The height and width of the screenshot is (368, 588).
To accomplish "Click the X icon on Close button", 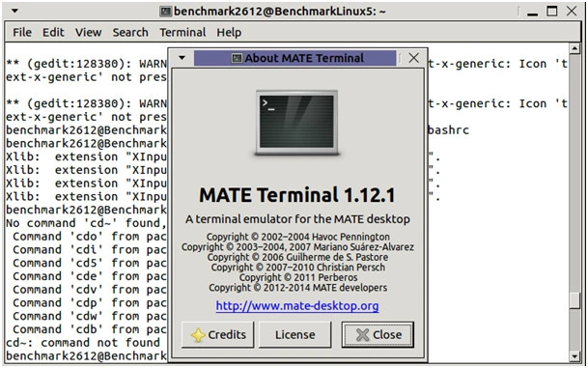I will tap(363, 335).
